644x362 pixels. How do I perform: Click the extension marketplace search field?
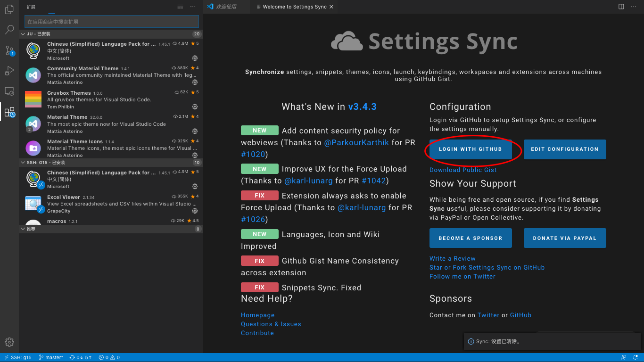(111, 22)
